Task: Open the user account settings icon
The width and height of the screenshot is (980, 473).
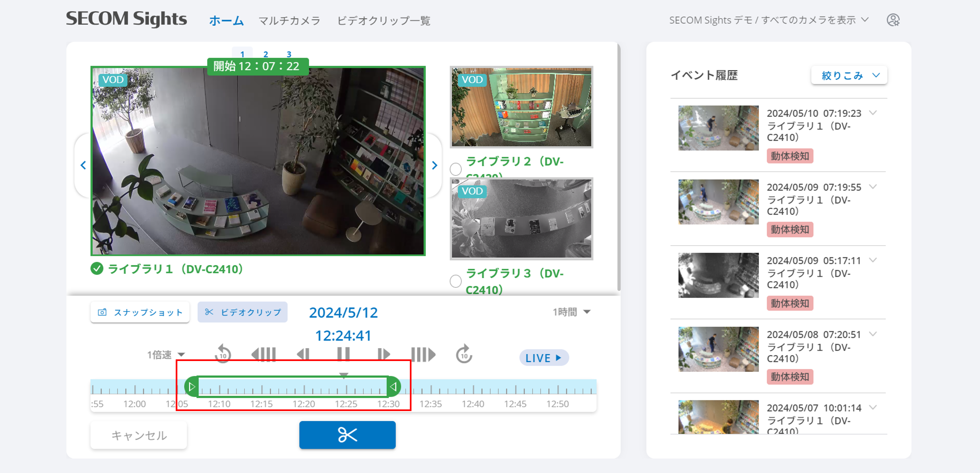Action: click(x=893, y=20)
